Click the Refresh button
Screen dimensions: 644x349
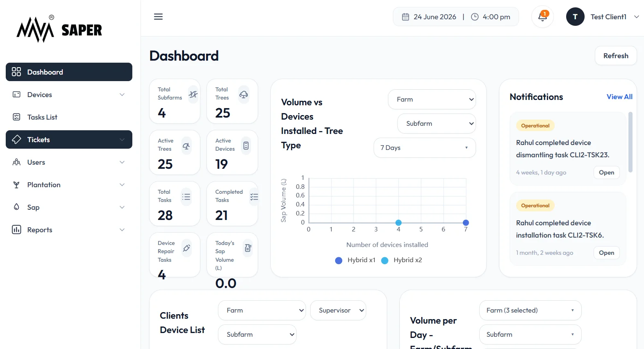pos(616,56)
